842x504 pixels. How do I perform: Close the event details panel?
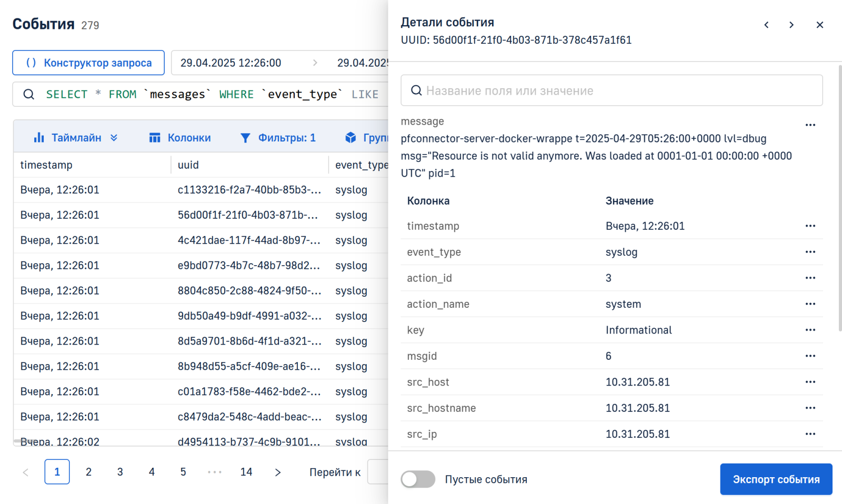point(819,25)
